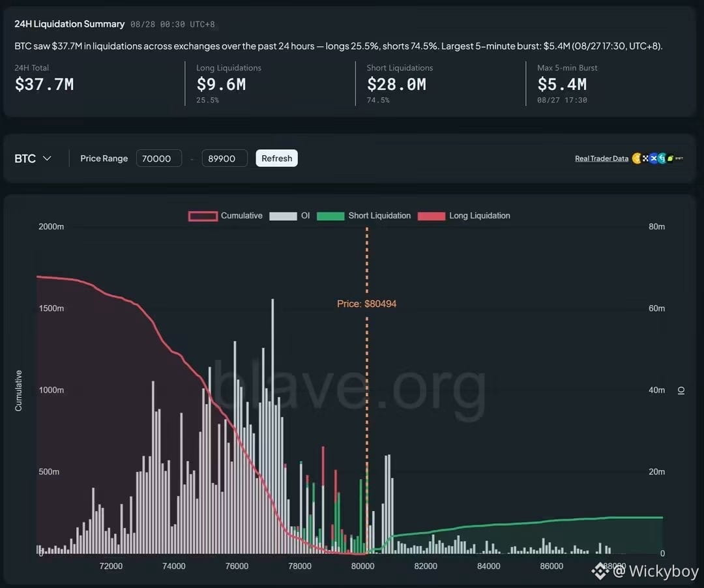The height and width of the screenshot is (588, 704).
Task: Click the 80m OI axis label
Action: click(x=656, y=227)
